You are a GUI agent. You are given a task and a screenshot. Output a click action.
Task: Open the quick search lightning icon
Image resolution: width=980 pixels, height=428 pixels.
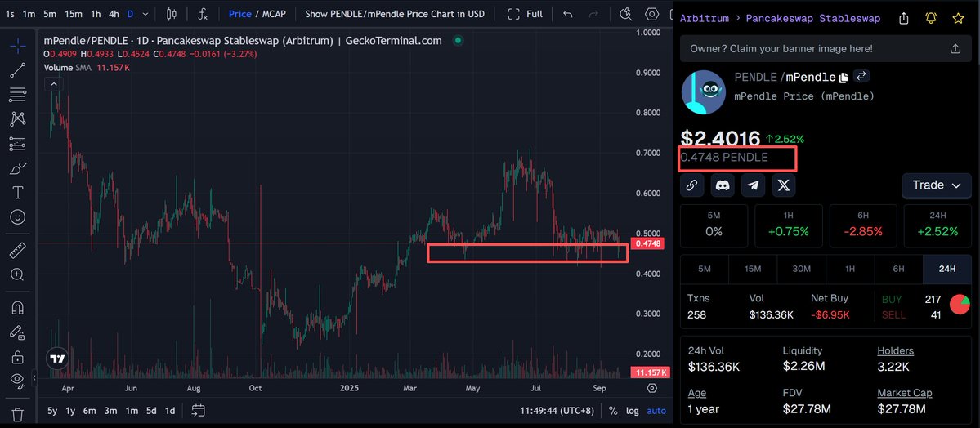coord(625,14)
